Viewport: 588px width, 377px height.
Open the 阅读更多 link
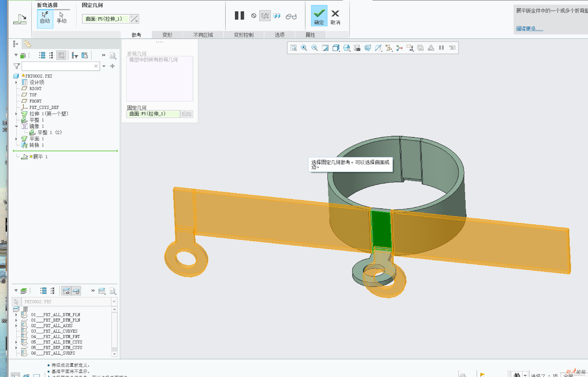click(x=529, y=29)
